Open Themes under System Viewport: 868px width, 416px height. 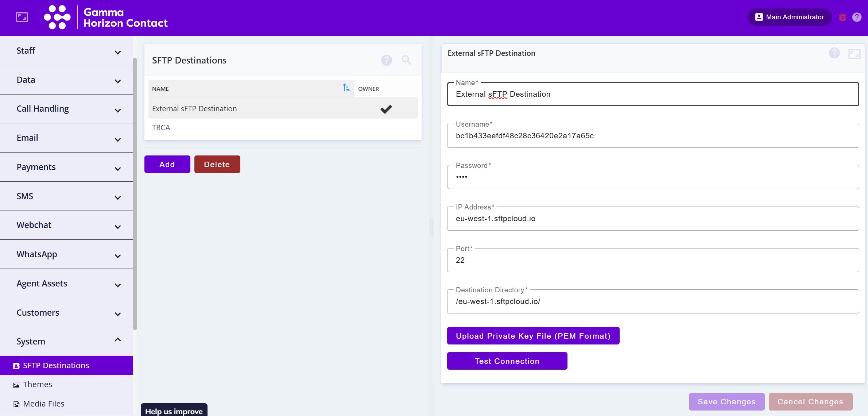coord(37,385)
